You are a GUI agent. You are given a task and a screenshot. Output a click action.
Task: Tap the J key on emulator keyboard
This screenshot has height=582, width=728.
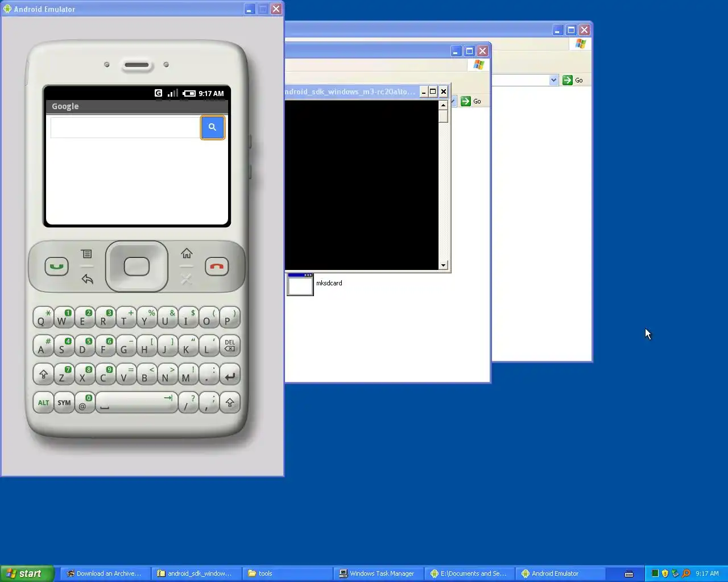pos(167,346)
